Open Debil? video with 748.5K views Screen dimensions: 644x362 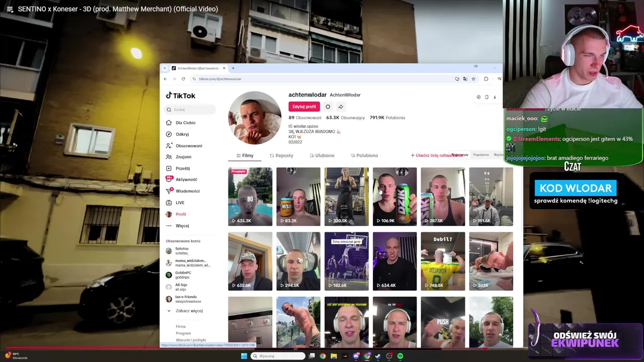(x=443, y=261)
